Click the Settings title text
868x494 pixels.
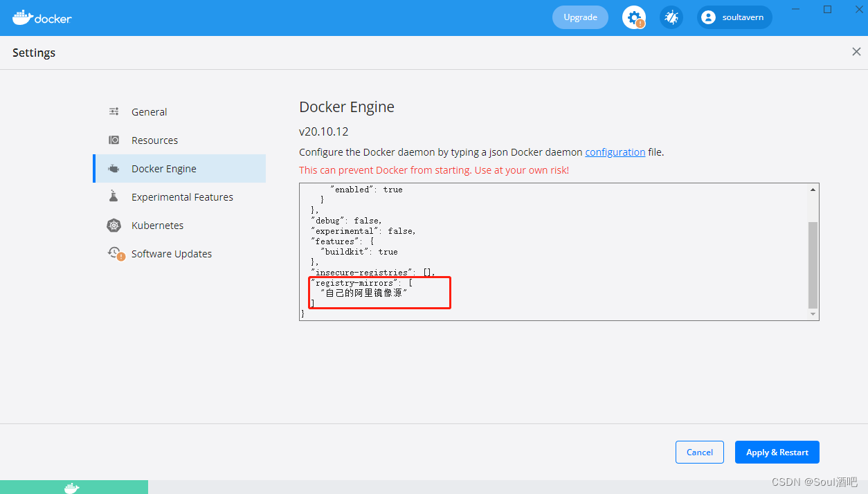[34, 53]
